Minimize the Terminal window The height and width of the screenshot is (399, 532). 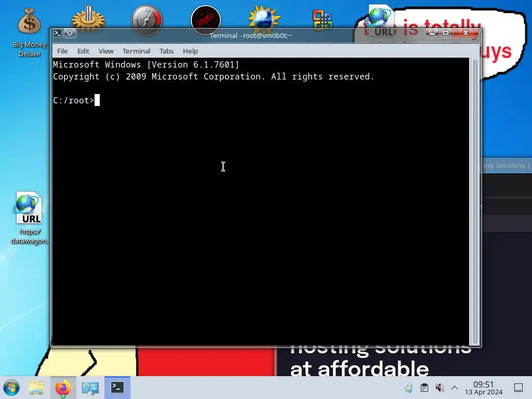click(432, 33)
